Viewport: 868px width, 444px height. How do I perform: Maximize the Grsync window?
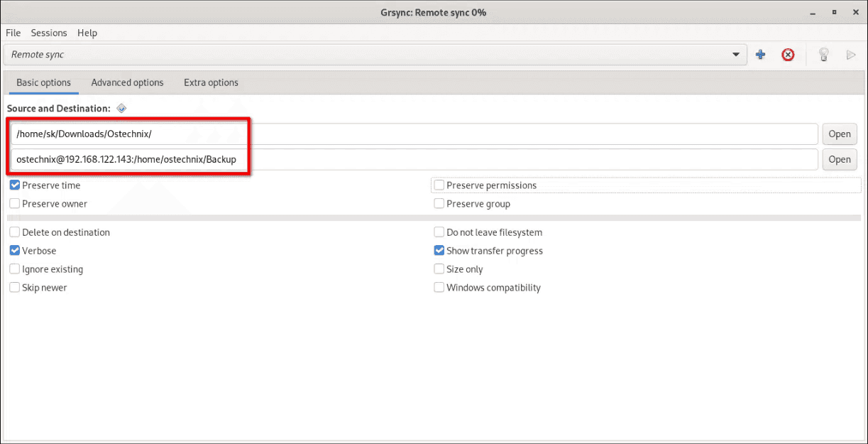coord(833,13)
